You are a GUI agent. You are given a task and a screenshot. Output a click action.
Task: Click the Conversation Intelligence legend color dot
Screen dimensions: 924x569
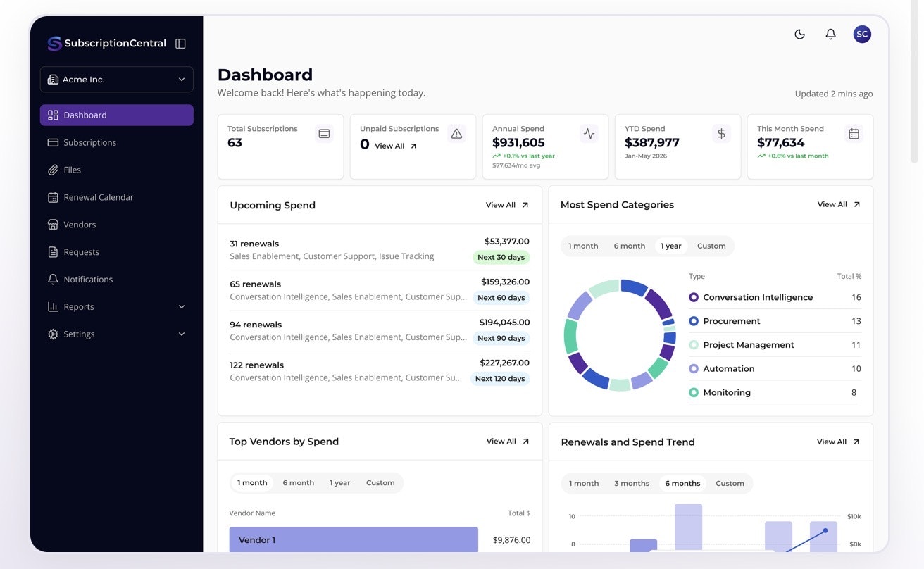[x=694, y=297]
